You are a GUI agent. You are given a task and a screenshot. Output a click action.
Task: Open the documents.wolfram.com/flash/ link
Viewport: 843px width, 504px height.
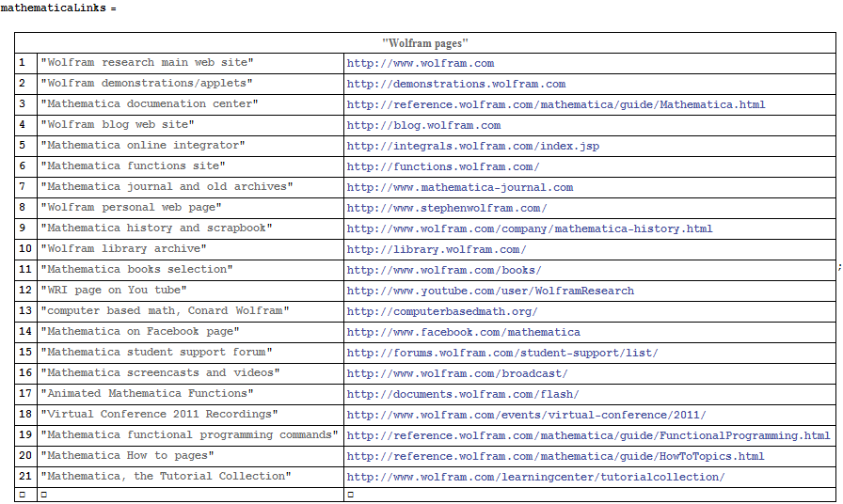(463, 394)
